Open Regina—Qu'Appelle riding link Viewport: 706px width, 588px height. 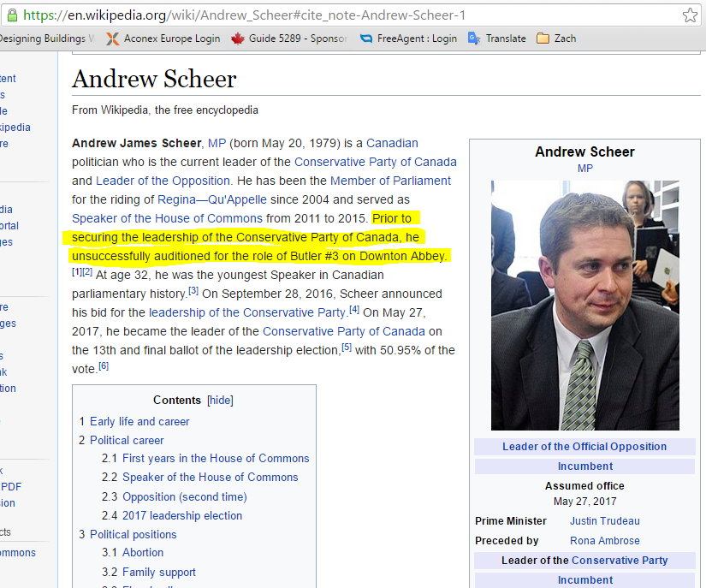(x=212, y=200)
